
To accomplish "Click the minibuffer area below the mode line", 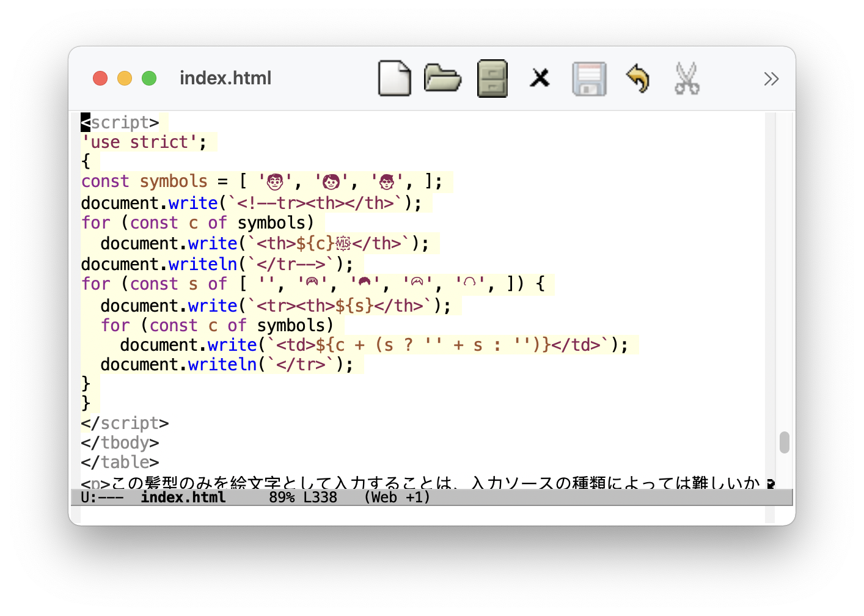I will (x=422, y=515).
